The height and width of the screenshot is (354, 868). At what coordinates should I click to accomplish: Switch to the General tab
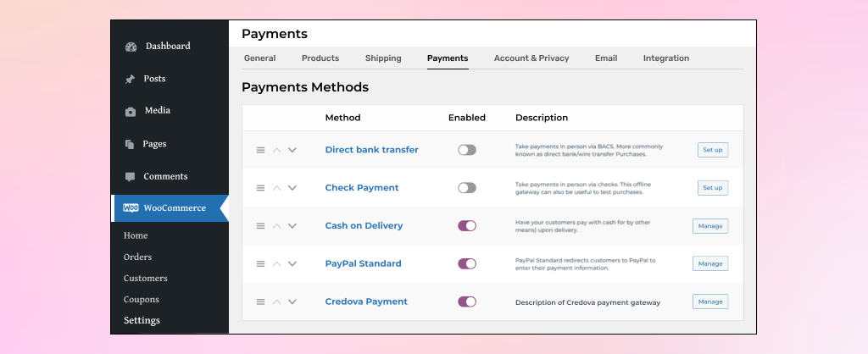259,58
